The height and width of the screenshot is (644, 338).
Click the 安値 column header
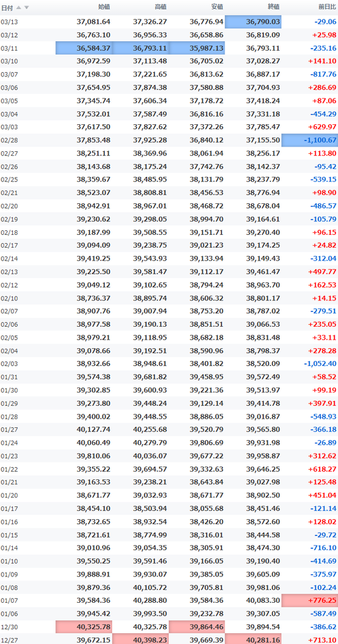[x=218, y=7]
